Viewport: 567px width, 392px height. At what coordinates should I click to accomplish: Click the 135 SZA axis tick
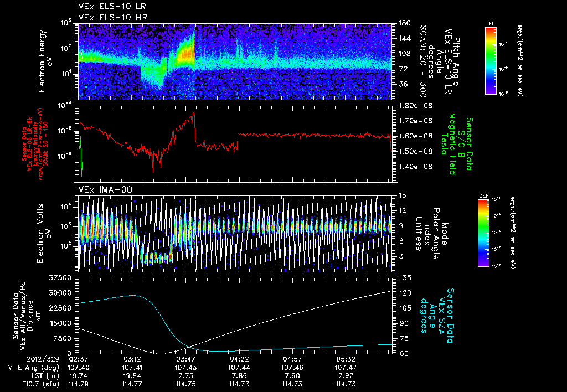(x=405, y=278)
